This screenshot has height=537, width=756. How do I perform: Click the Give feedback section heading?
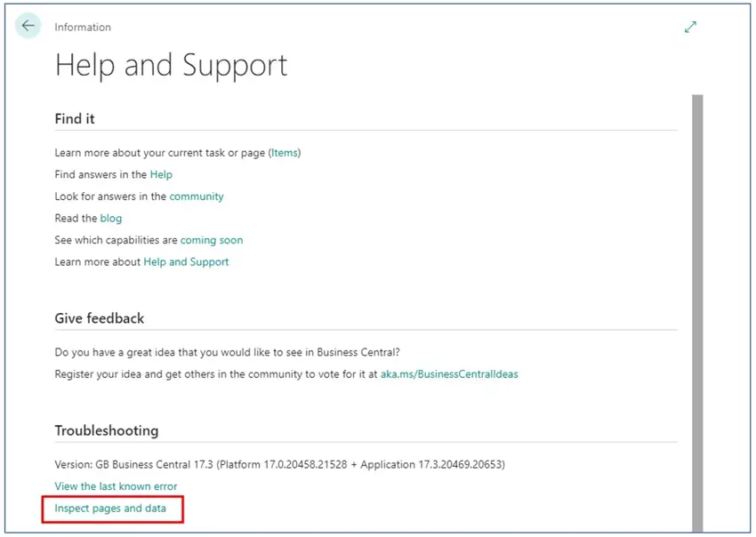click(x=99, y=318)
